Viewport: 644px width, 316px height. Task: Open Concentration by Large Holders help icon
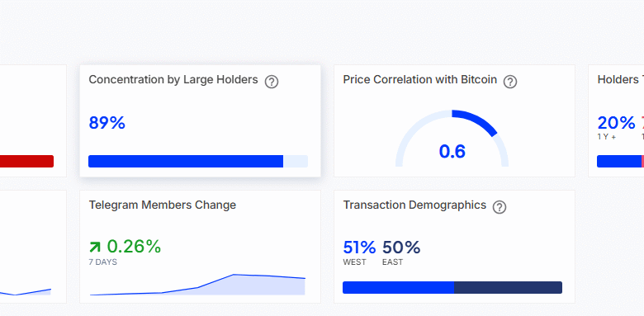(x=272, y=82)
